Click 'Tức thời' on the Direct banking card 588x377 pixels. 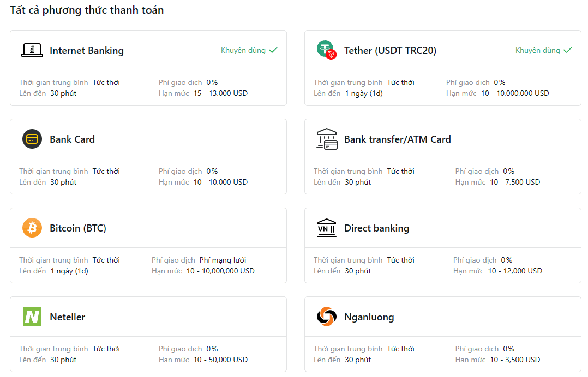[x=400, y=260]
